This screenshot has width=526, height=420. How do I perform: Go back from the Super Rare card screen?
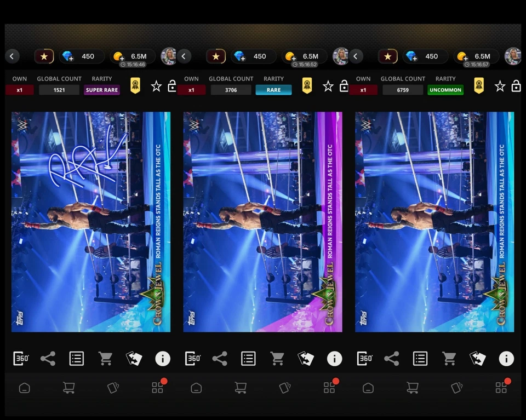pyautogui.click(x=12, y=56)
